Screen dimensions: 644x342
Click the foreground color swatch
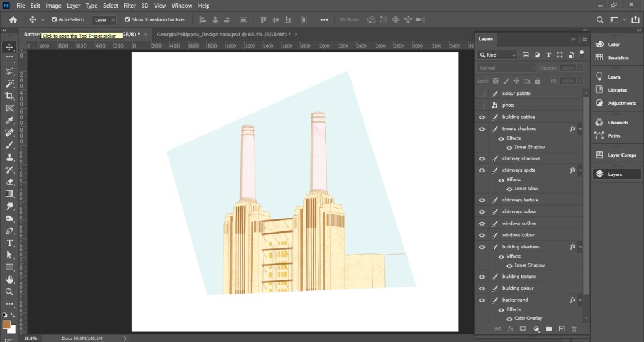coord(6,325)
